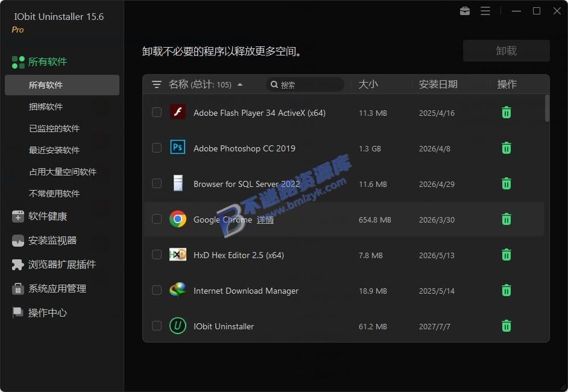Click the HxD Hex Editor 2.5 (x64) name
The image size is (568, 392).
coord(239,256)
